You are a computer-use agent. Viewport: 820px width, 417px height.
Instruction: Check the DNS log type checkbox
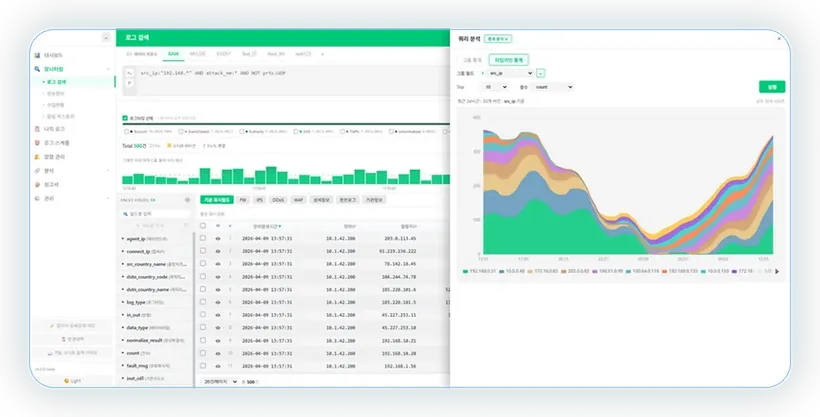[296, 132]
